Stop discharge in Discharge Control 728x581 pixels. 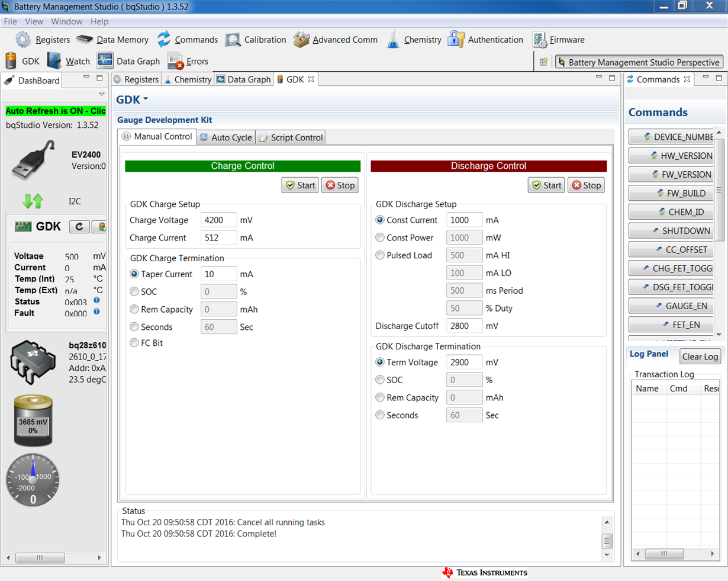pos(587,185)
